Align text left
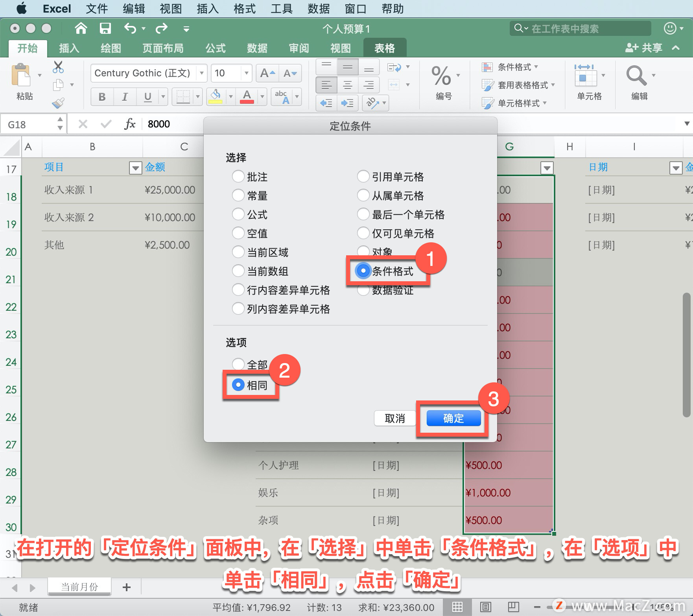 [x=326, y=85]
